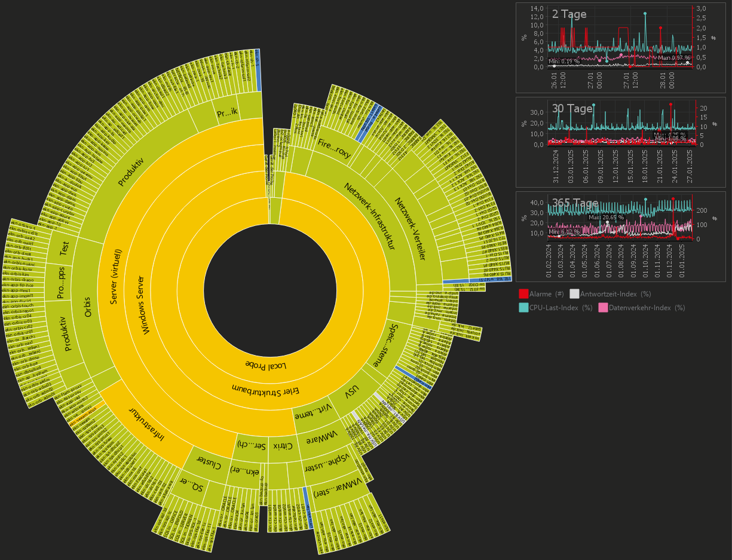This screenshot has width=732, height=560.
Task: Open the Cluster segment
Action: coord(209,464)
